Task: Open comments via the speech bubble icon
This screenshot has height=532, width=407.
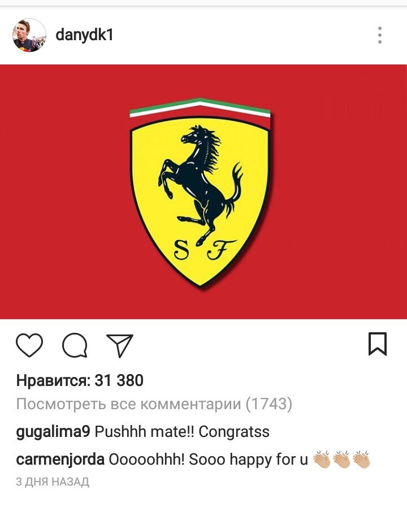Action: click(75, 345)
